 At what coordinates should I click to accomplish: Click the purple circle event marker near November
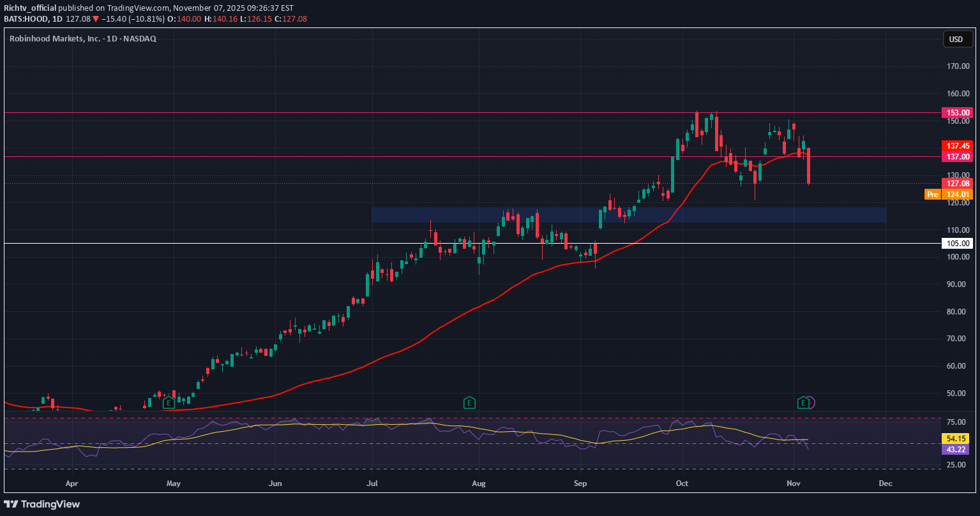(x=810, y=402)
